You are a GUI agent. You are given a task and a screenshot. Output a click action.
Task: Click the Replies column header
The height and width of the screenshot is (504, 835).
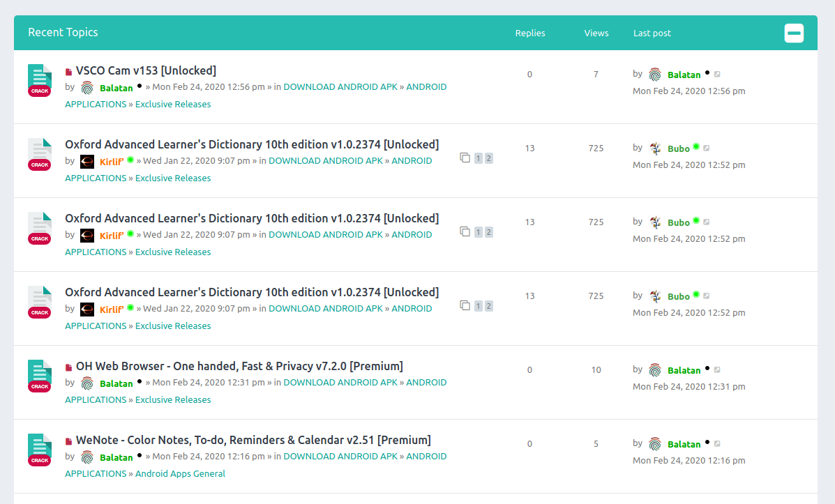(530, 33)
